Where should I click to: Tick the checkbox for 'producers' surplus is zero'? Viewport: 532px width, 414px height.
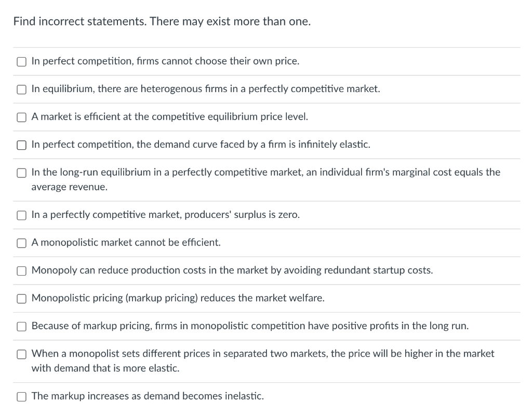tap(21, 215)
